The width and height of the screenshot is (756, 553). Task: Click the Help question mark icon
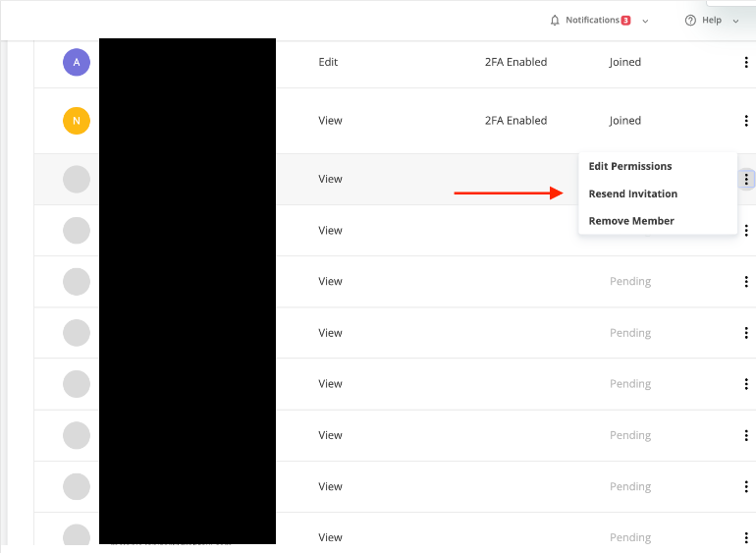point(690,21)
